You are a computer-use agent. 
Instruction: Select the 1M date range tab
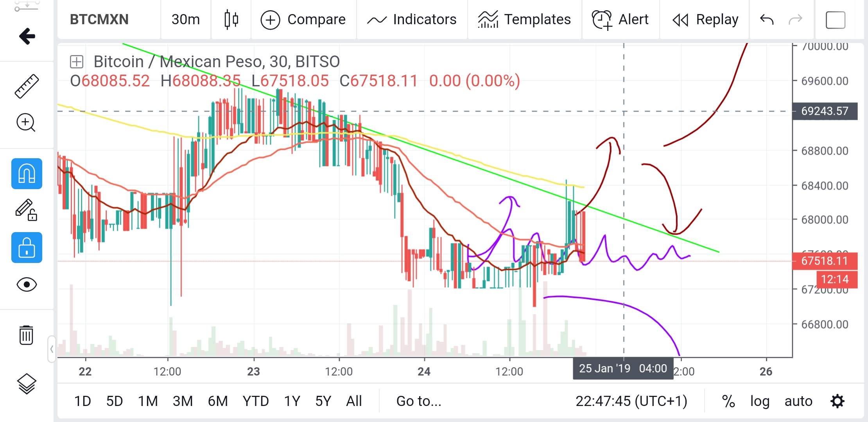pyautogui.click(x=148, y=401)
